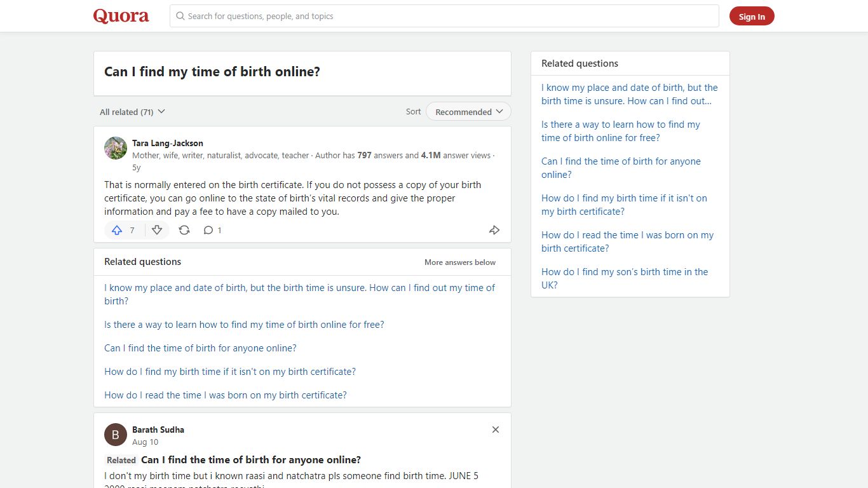Dismiss Barath Sudha's post with X
Viewport: 868px width, 488px height.
[496, 430]
